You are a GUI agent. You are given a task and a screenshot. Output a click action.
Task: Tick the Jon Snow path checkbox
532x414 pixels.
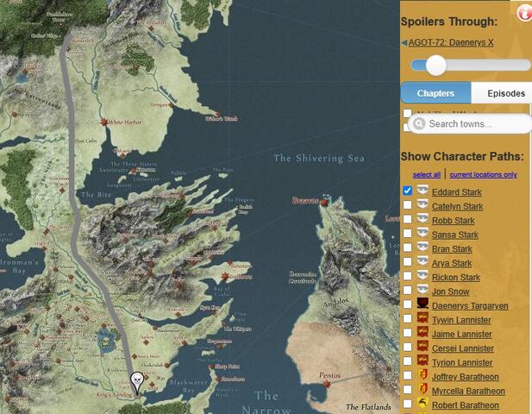[408, 291]
